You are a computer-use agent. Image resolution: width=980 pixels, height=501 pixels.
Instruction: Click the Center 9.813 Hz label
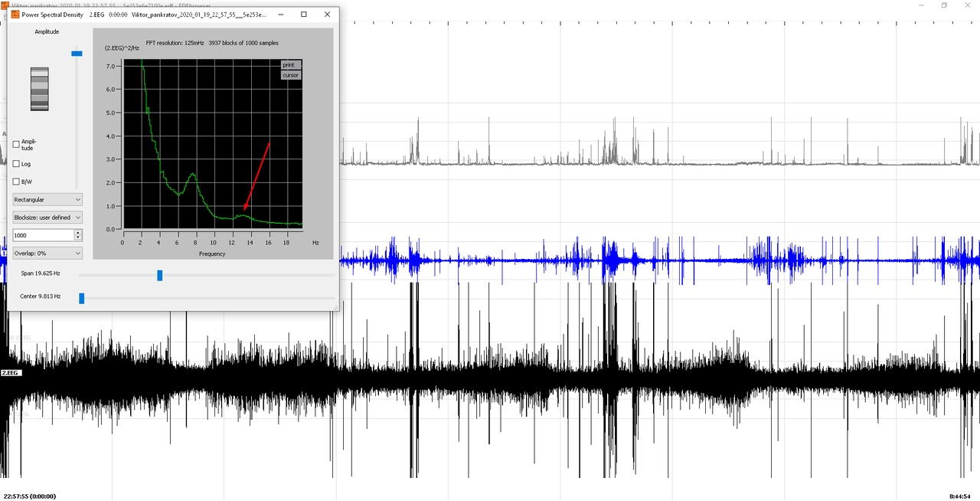(41, 296)
